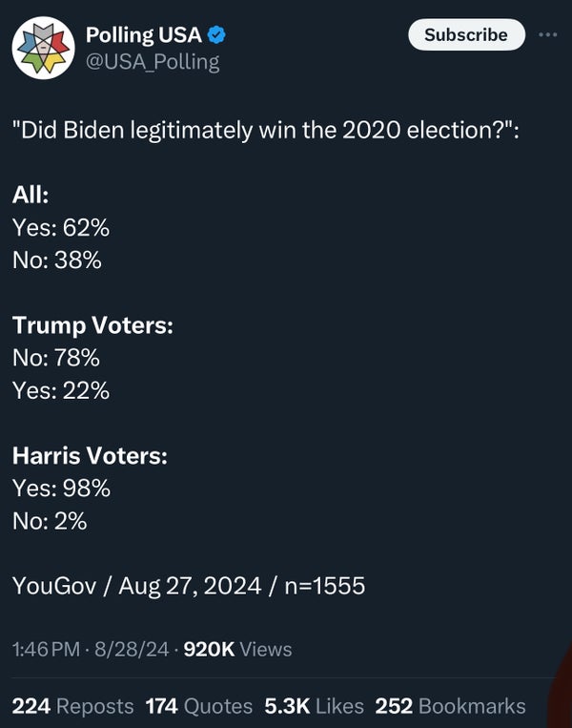The image size is (572, 728).
Task: Click the 8/28/24 post date
Action: click(x=132, y=649)
